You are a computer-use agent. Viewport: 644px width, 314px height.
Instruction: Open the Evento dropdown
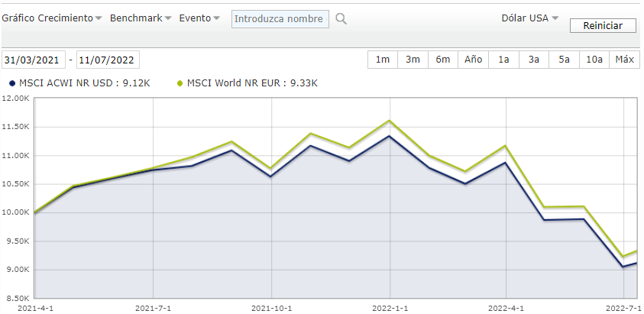click(x=199, y=18)
